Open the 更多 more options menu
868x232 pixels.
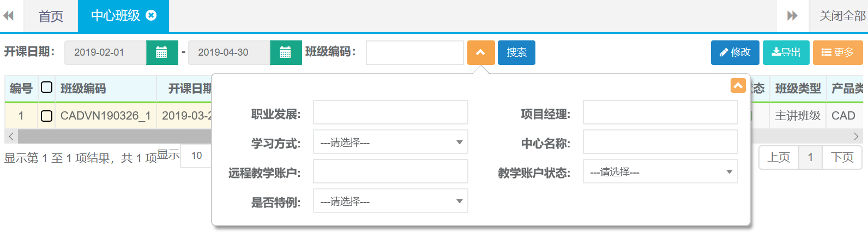pyautogui.click(x=837, y=52)
